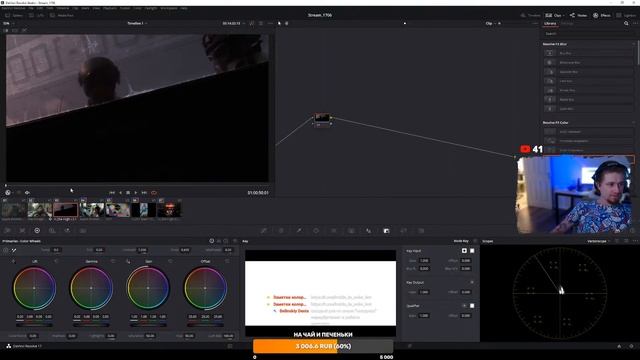Open the Color Warper palette
Viewport: 640px width, 360px height.
tap(281, 231)
